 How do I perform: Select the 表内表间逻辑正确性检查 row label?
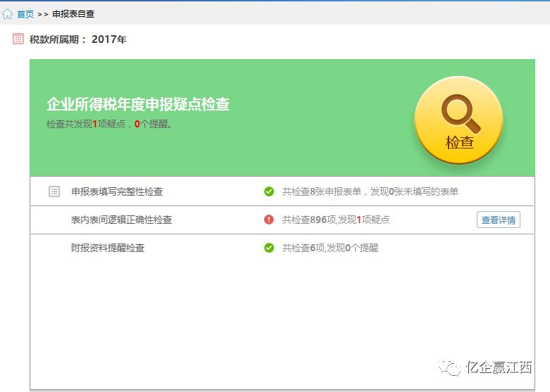(121, 220)
